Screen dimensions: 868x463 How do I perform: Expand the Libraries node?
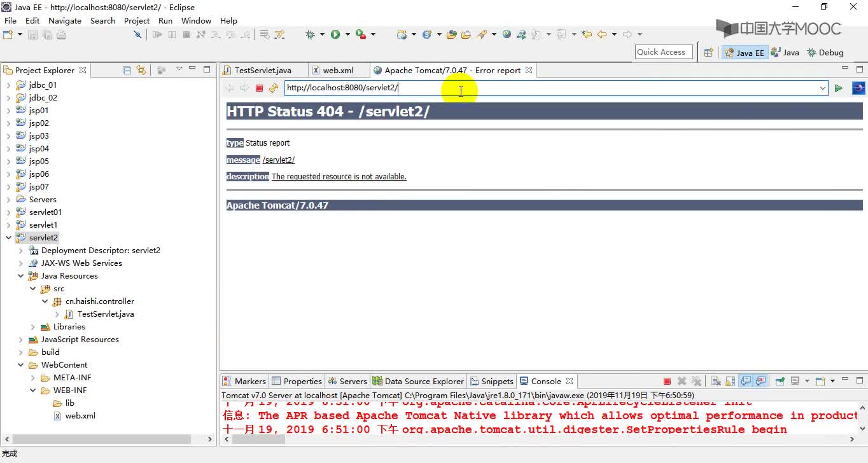(x=32, y=326)
